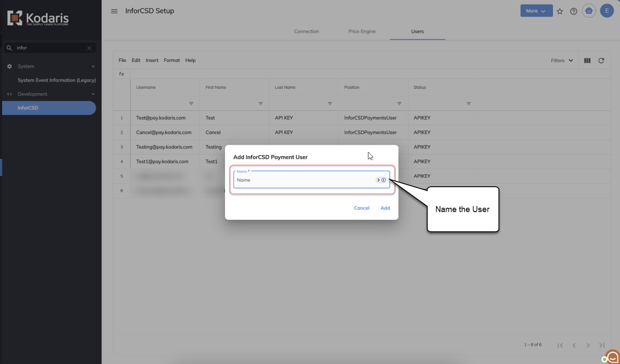Open the Format menu

[x=172, y=61]
